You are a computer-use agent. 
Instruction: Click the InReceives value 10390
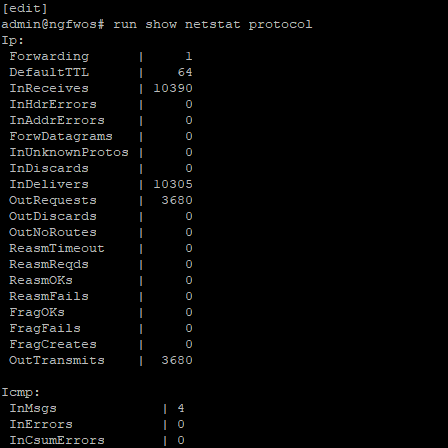click(x=173, y=88)
